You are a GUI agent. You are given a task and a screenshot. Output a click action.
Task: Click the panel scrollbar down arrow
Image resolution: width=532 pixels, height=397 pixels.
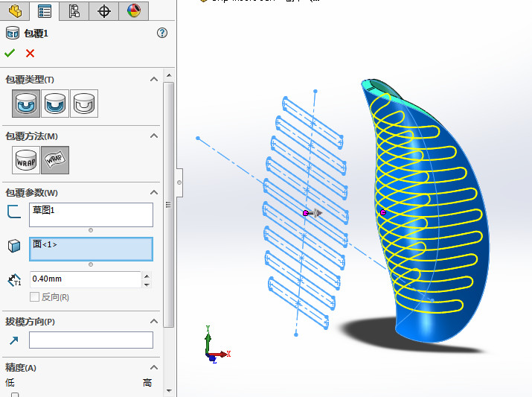[169, 390]
